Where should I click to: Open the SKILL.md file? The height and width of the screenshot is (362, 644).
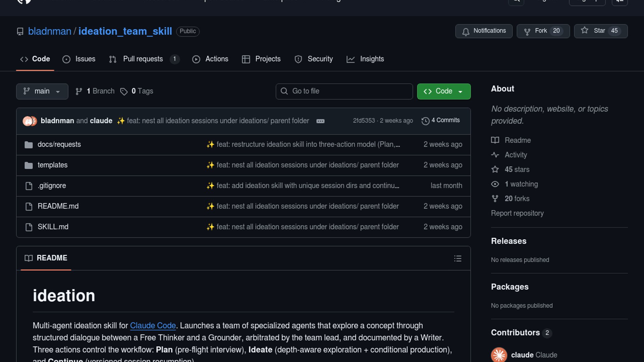pos(53,227)
